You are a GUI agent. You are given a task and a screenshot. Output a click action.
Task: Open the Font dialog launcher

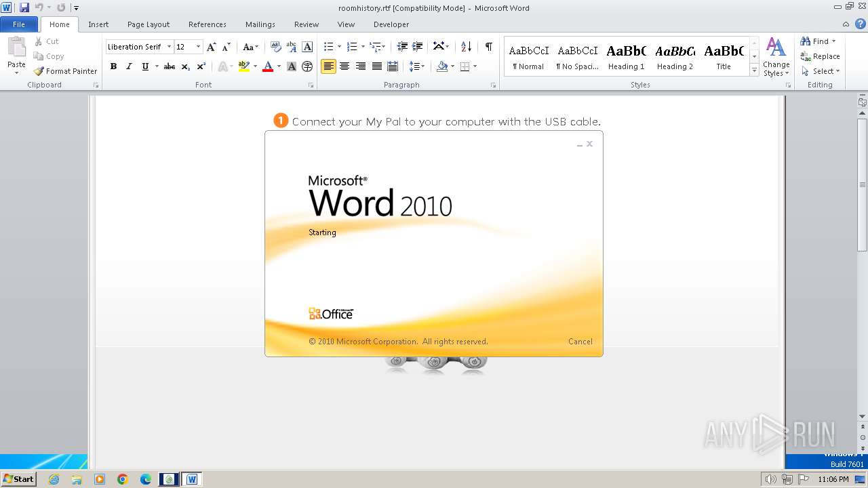click(311, 85)
